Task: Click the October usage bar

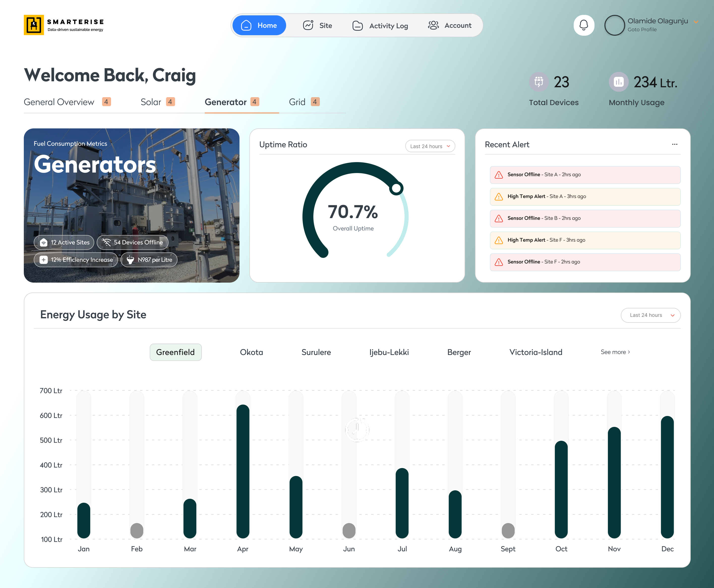Action: (561, 489)
